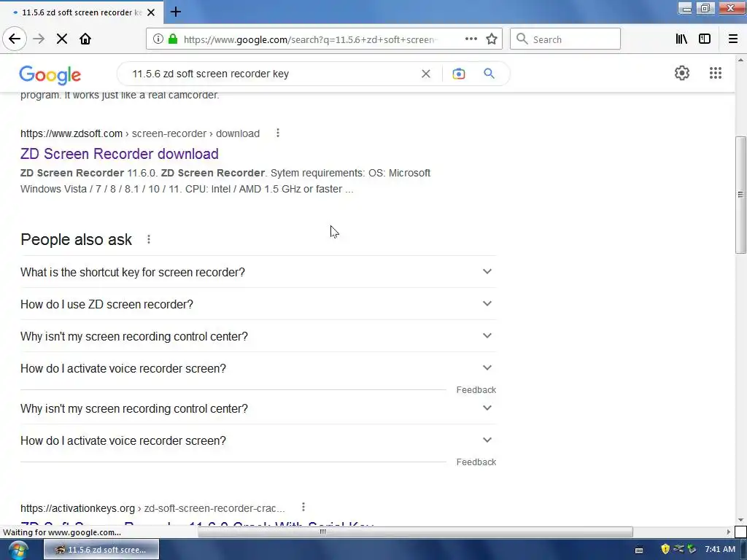747x560 pixels.
Task: Go back to the previous page
Action: 15,39
